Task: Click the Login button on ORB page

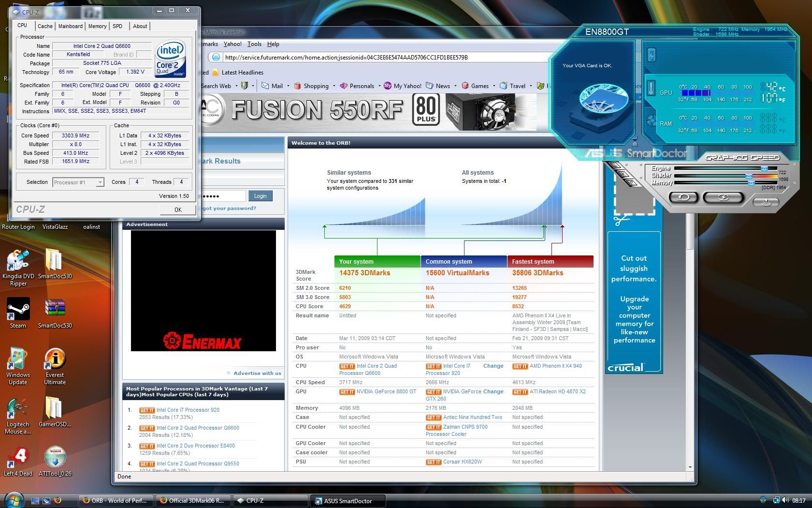Action: [x=260, y=196]
